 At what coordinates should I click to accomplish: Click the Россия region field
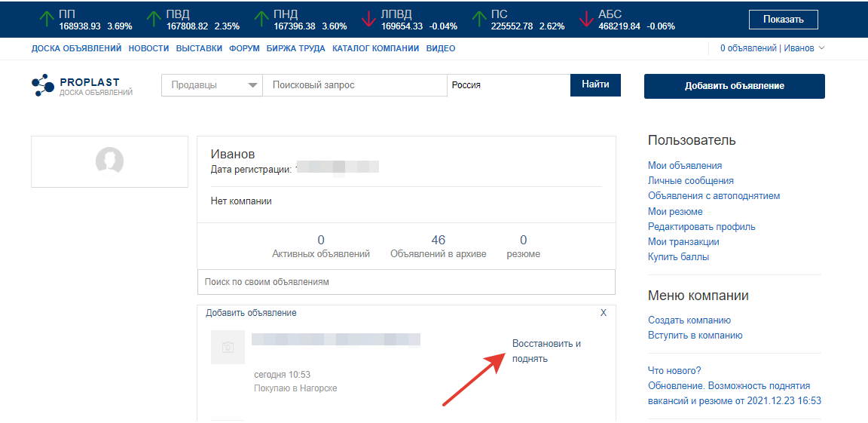[509, 85]
